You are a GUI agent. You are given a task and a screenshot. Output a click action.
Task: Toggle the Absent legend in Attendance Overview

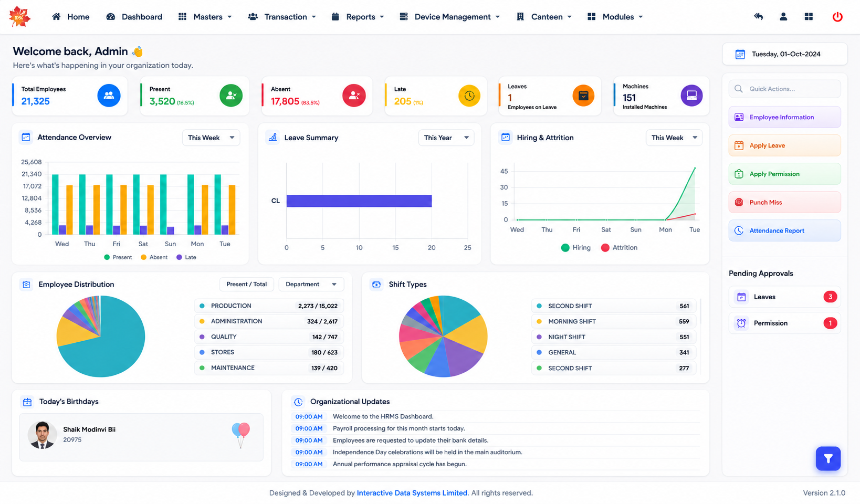pyautogui.click(x=154, y=257)
